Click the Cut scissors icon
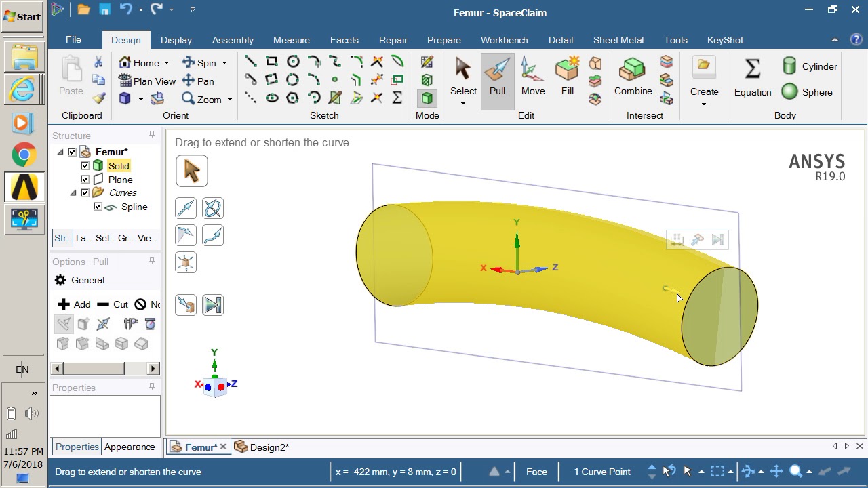This screenshot has height=488, width=868. pos(99,62)
